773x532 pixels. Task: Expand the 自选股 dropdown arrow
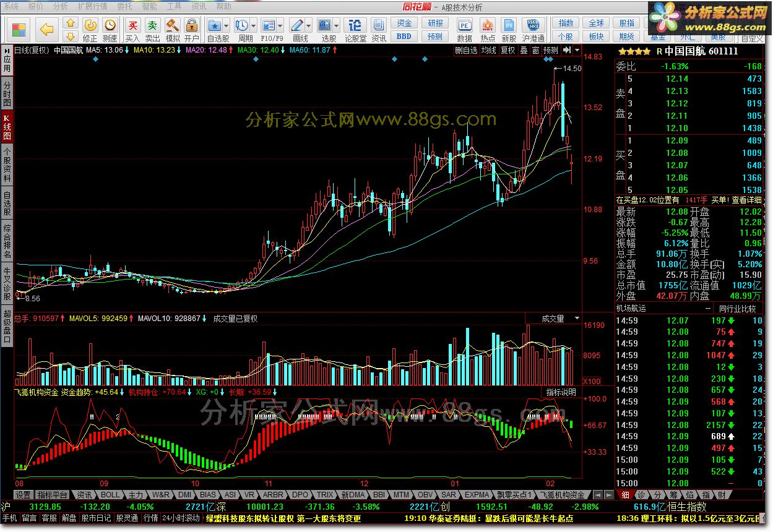(227, 26)
